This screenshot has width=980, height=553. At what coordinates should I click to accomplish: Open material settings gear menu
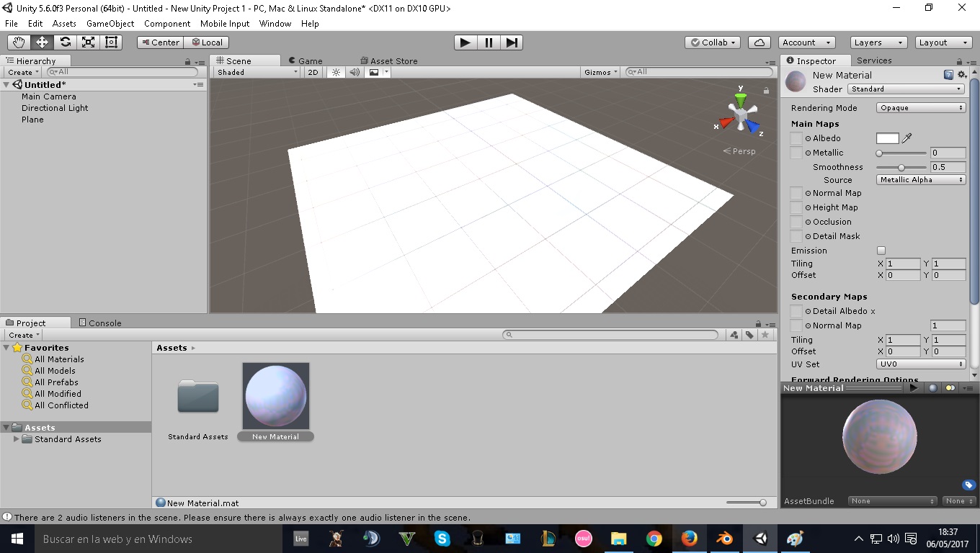coord(962,75)
